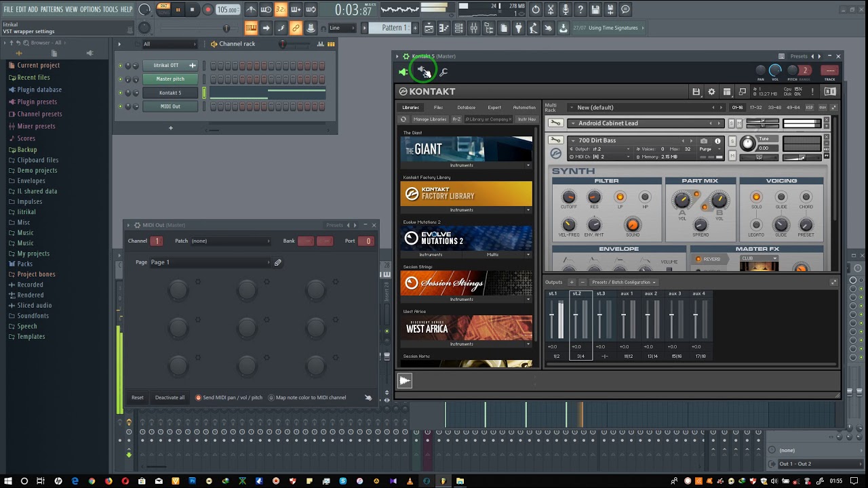Open Kontakt save disk icon menu
This screenshot has height=488, width=868.
(696, 91)
